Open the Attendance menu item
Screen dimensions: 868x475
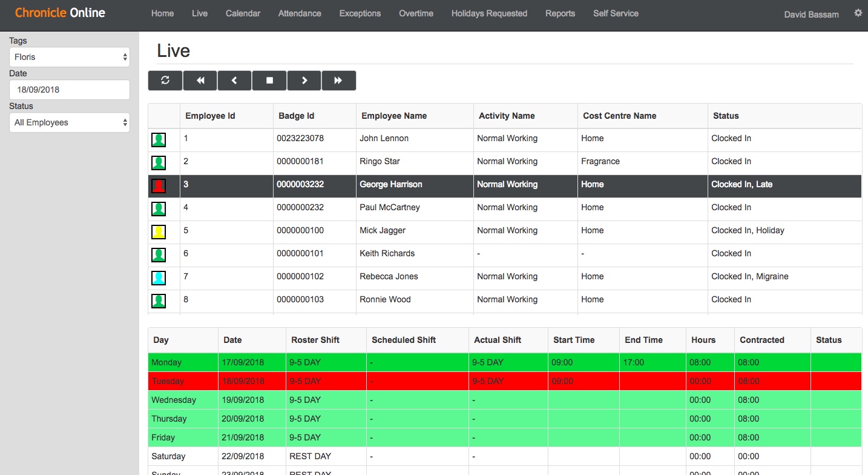coord(300,13)
